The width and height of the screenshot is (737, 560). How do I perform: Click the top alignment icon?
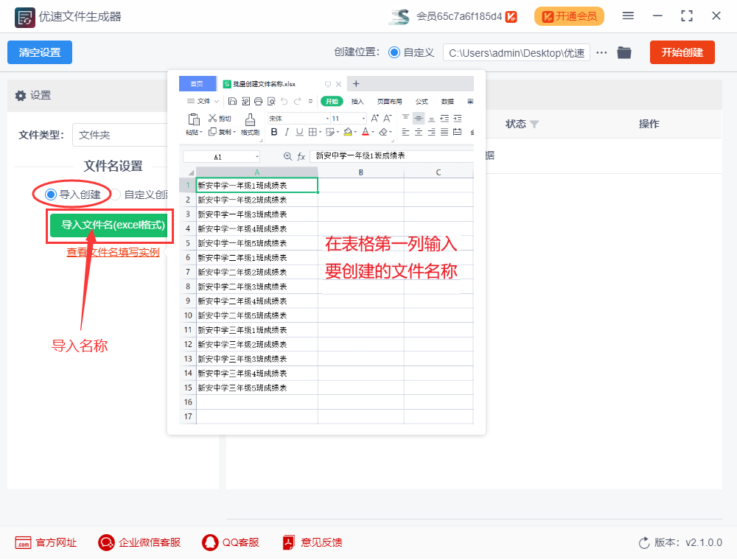tap(405, 119)
